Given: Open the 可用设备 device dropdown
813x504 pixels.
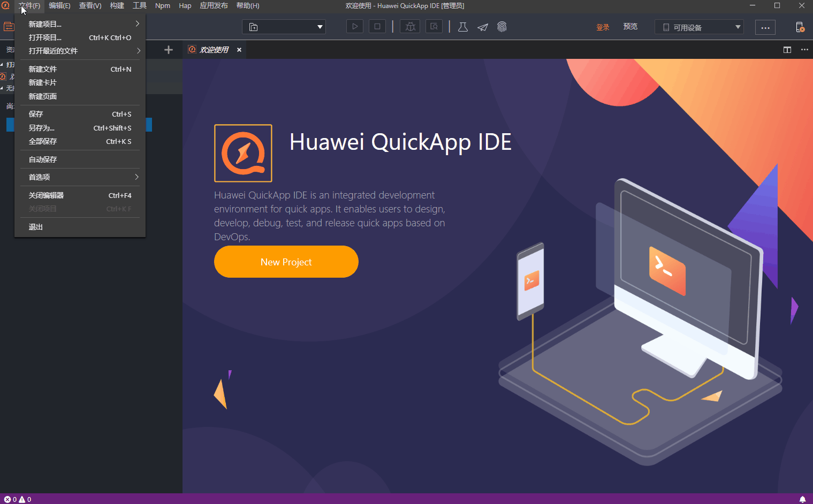Looking at the screenshot, I should tap(699, 27).
